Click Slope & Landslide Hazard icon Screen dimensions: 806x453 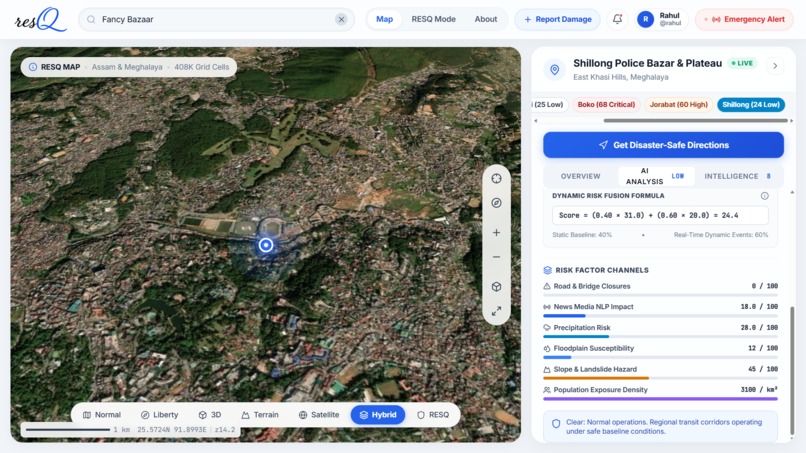click(547, 369)
